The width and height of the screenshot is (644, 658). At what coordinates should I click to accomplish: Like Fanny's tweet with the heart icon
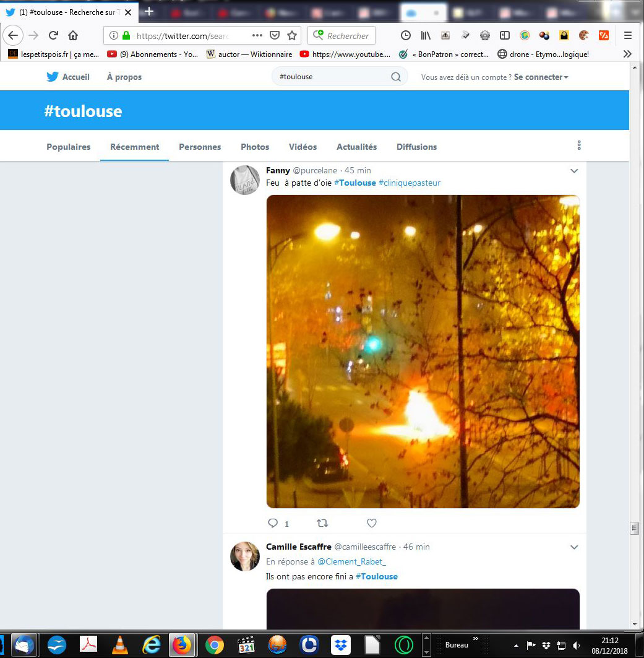(371, 523)
